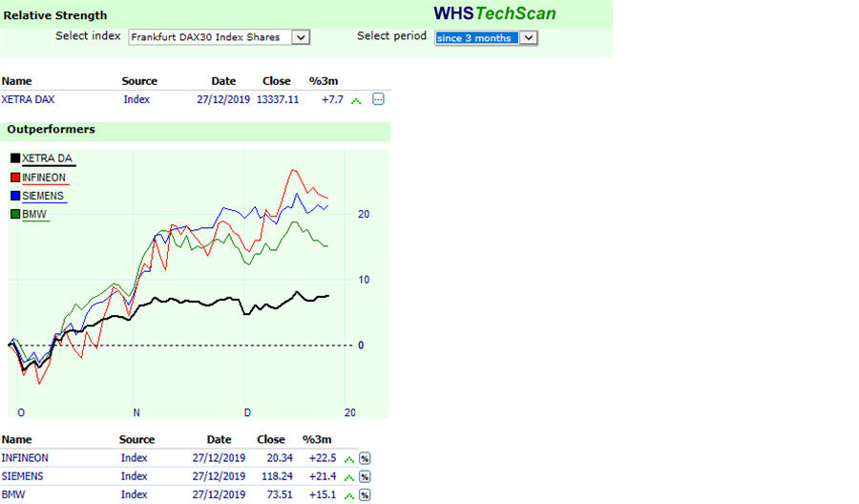Open the Select index dropdown arrow
The image size is (859, 504).
[301, 37]
